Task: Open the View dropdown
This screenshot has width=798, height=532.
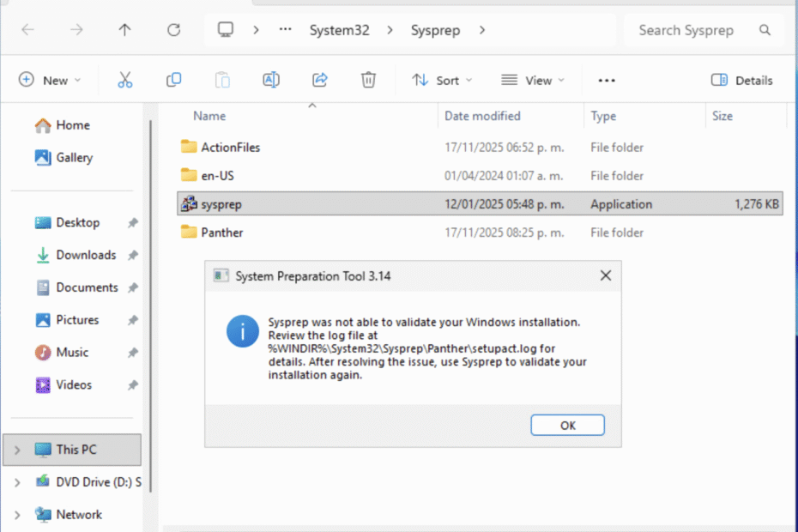Action: (x=533, y=80)
